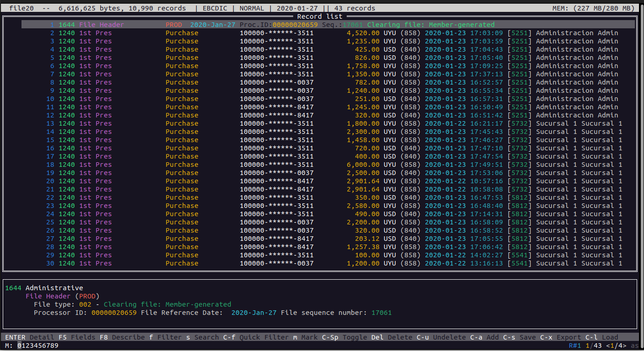Click the C-x Export command

tap(560, 337)
